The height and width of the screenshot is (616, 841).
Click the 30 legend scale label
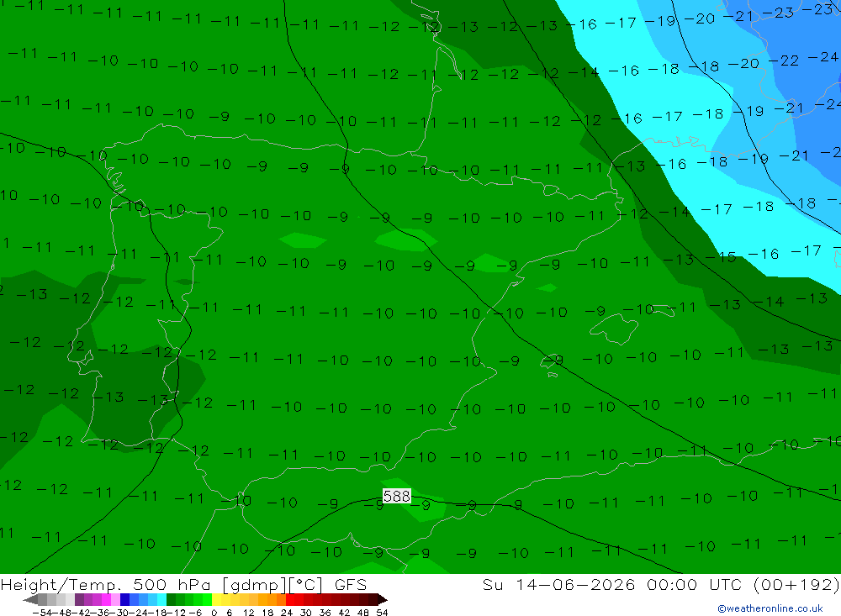click(306, 613)
